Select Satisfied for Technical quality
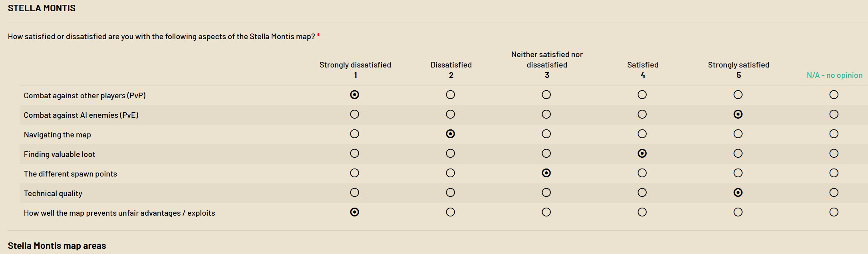Viewport: 868px width, 254px height. 642,192
